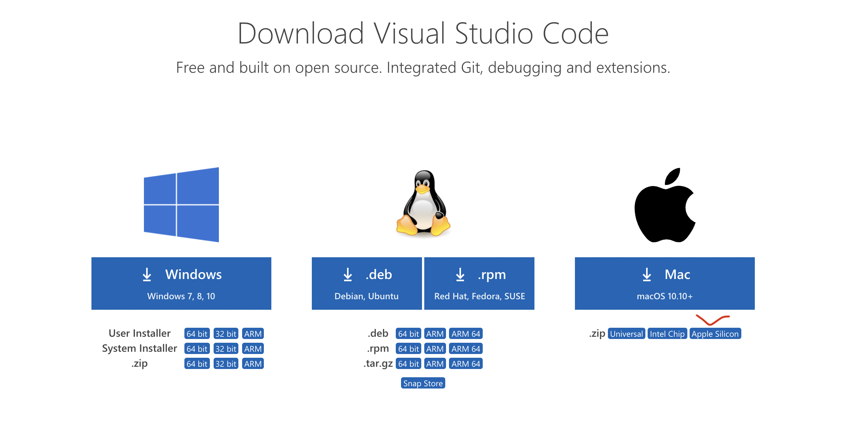Open Linux .rpm ARM 64 download
868x432 pixels.
(466, 349)
